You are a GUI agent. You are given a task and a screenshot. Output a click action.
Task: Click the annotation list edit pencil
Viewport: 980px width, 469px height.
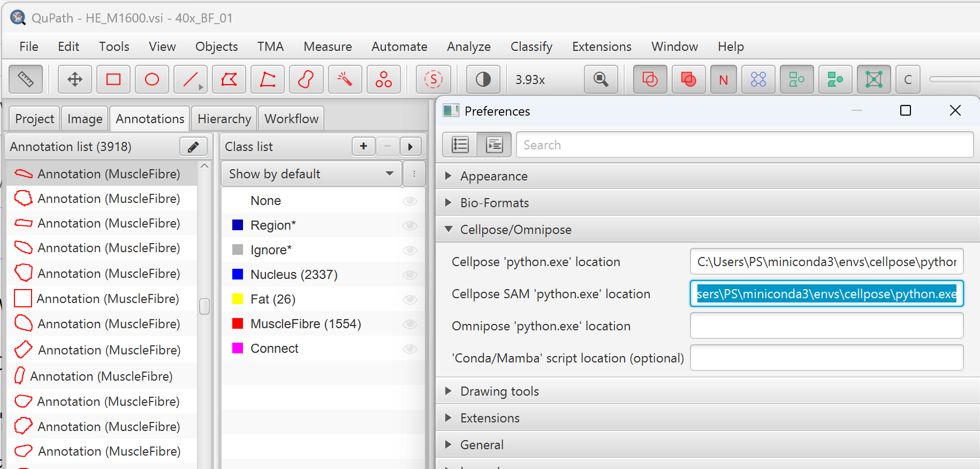click(193, 147)
